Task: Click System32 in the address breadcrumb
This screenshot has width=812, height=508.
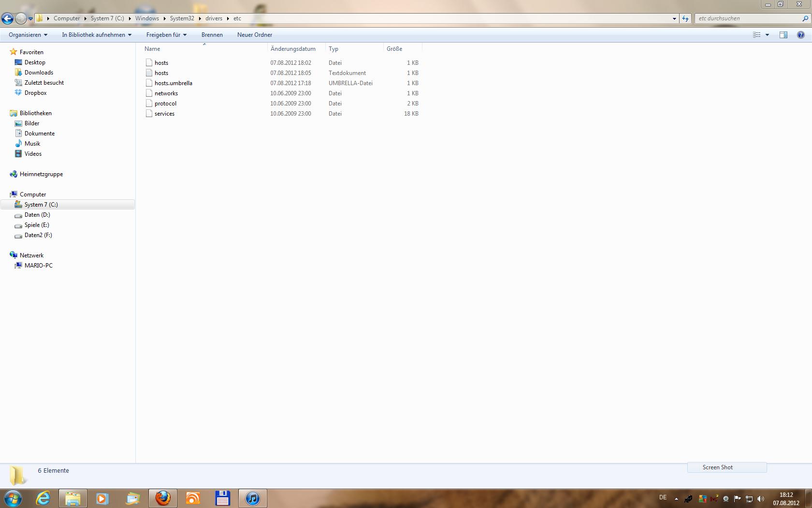Action: (x=182, y=18)
